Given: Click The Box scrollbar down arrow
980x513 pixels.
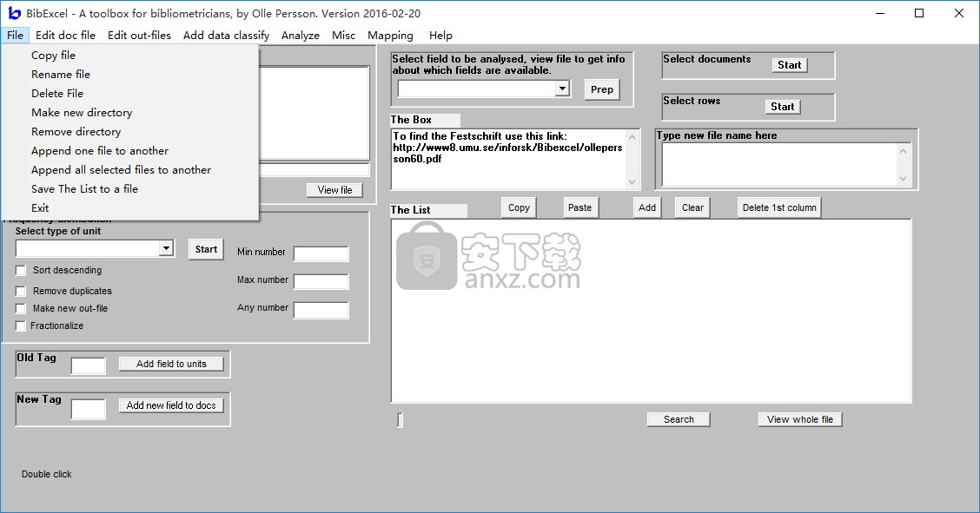Looking at the screenshot, I should [632, 181].
